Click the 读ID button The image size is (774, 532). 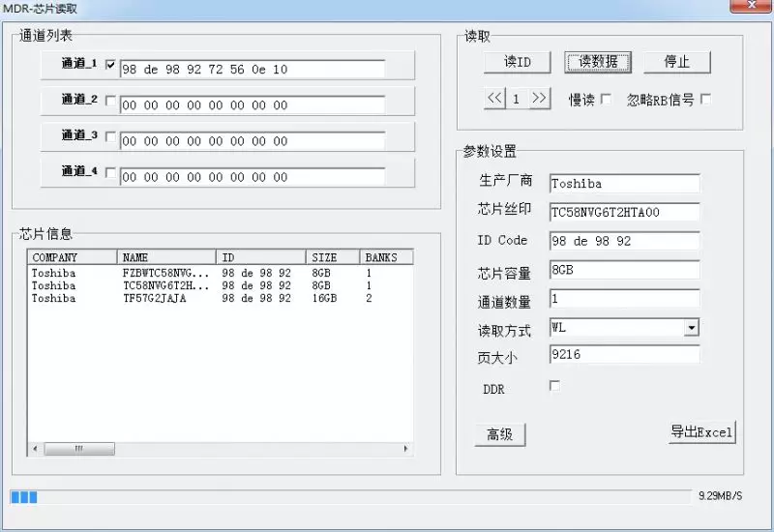click(x=518, y=62)
